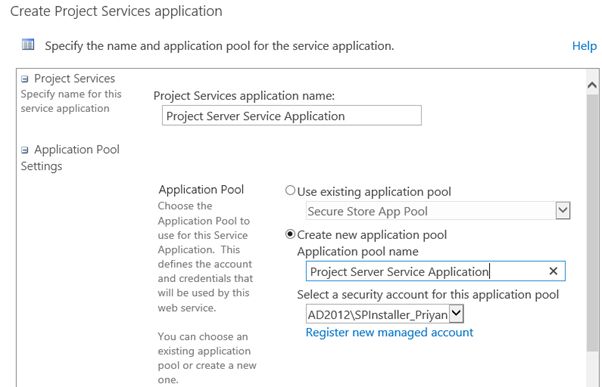
Task: Click the 'Application Pool' heading text
Action: click(x=201, y=189)
